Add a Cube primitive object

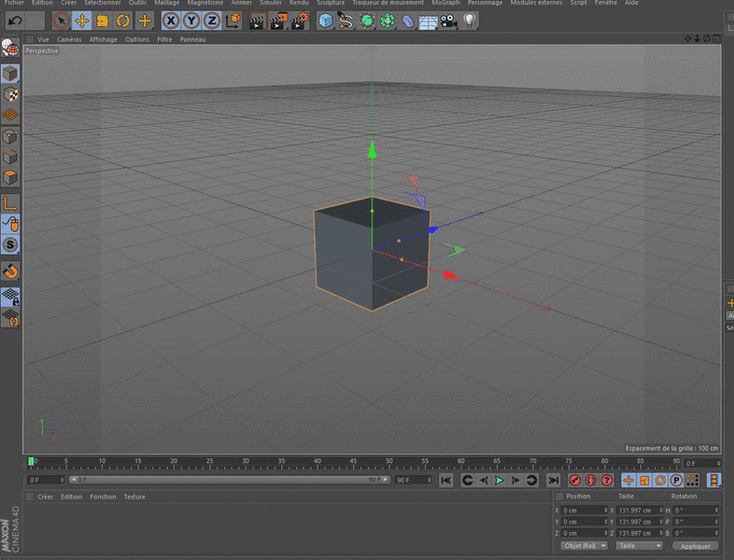click(325, 21)
